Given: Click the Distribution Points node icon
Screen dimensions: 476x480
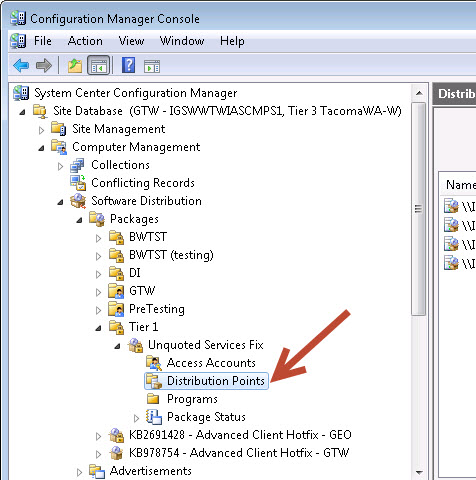Looking at the screenshot, I should point(154,381).
